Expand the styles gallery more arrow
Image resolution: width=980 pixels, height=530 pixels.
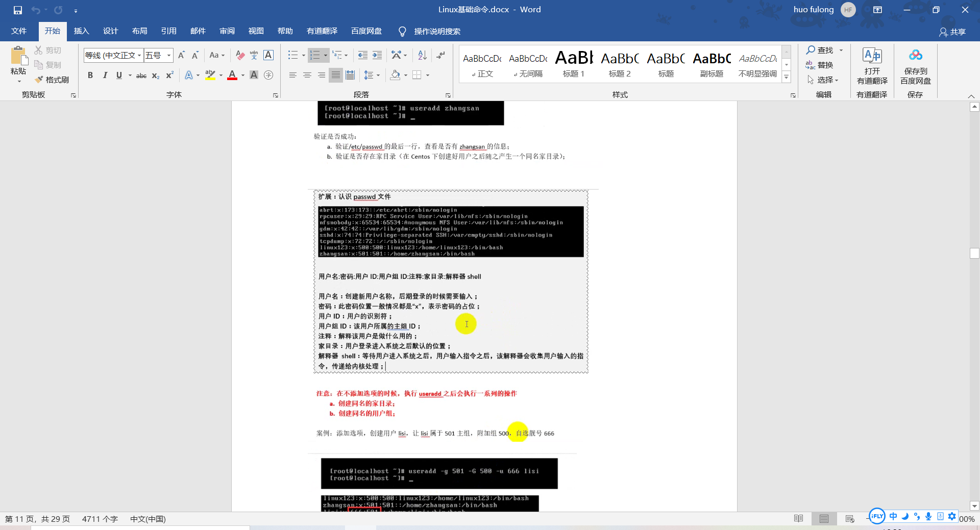(x=787, y=78)
